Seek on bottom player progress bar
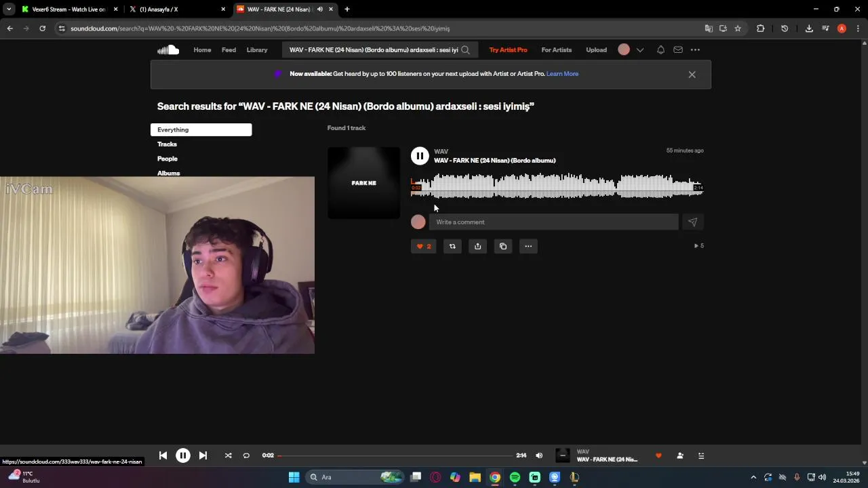The height and width of the screenshot is (488, 868). 395,455
